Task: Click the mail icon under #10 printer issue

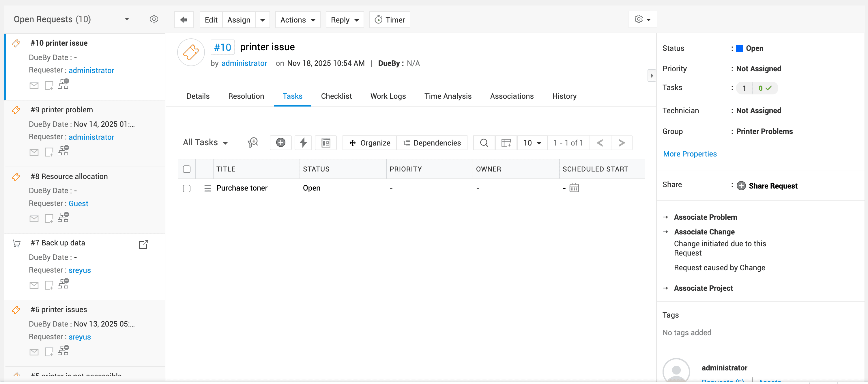Action: pyautogui.click(x=34, y=85)
